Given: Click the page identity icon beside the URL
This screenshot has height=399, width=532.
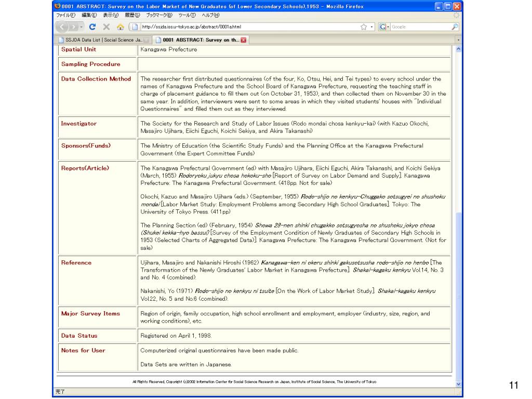Looking at the screenshot, I should [135, 27].
